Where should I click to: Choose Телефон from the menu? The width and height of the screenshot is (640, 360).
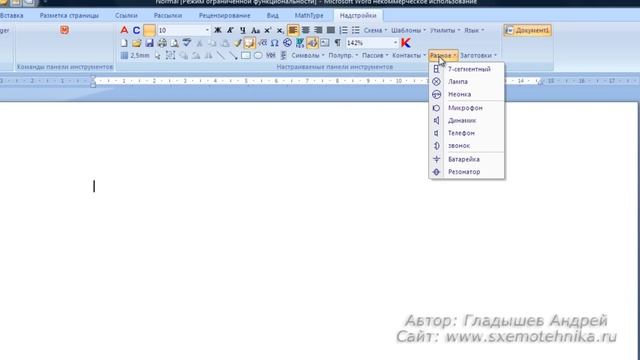pyautogui.click(x=467, y=133)
